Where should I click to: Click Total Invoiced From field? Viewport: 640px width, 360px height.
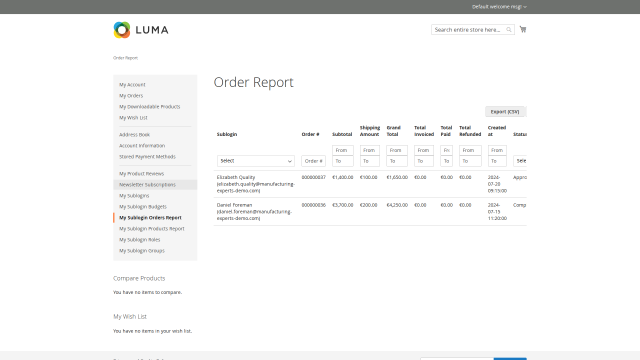pos(424,150)
